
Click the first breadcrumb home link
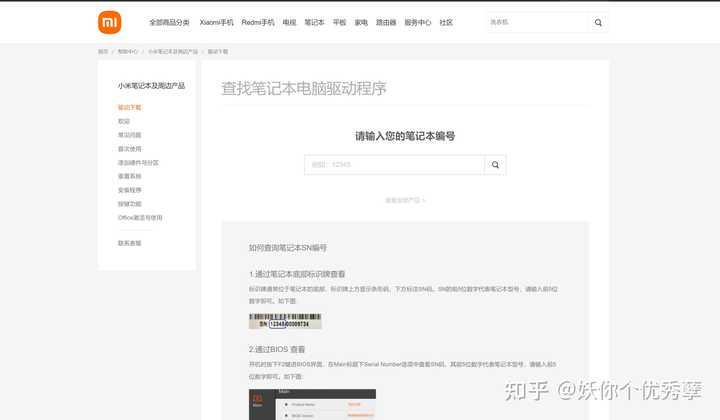click(x=103, y=51)
